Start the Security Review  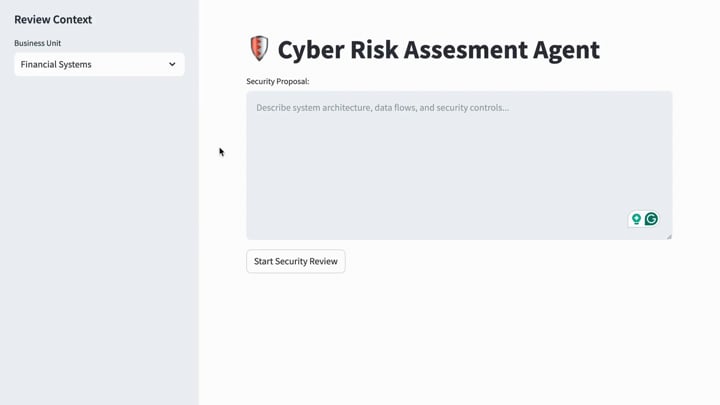(296, 261)
